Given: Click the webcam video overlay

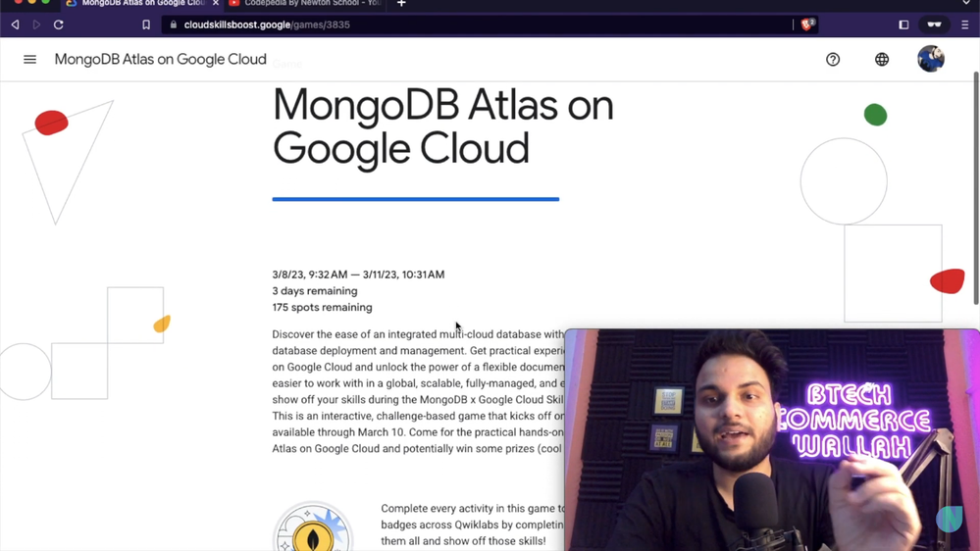Looking at the screenshot, I should click(x=772, y=440).
